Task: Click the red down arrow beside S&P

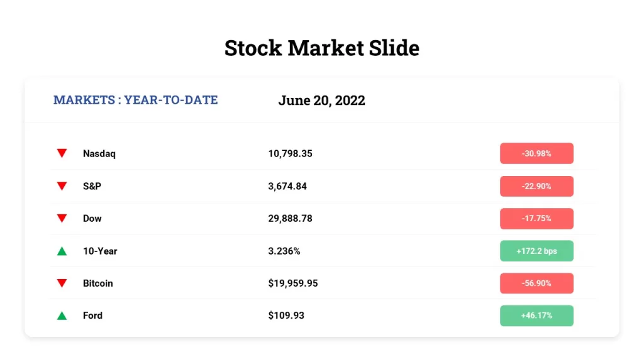Action: tap(62, 186)
